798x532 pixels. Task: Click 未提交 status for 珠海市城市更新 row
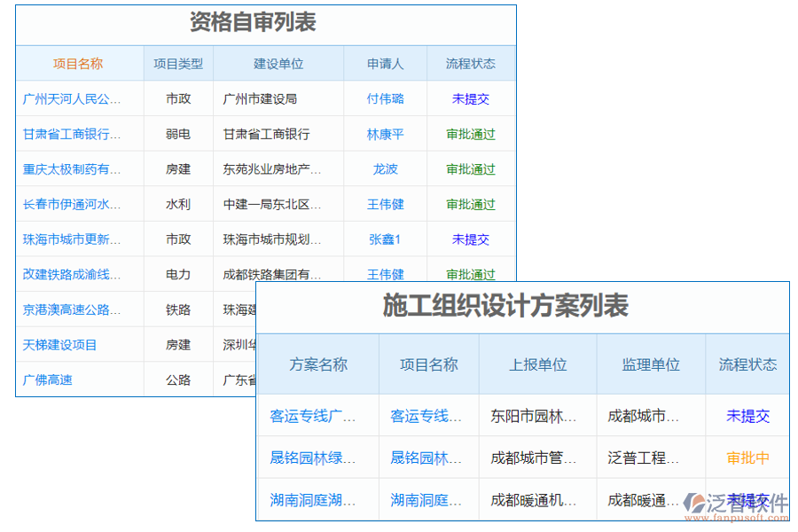(471, 239)
